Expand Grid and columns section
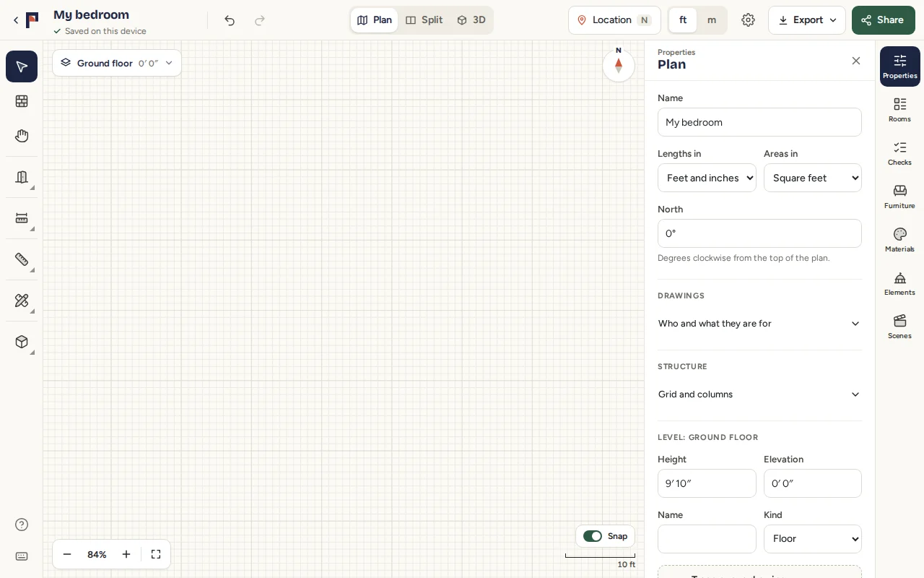 [759, 394]
